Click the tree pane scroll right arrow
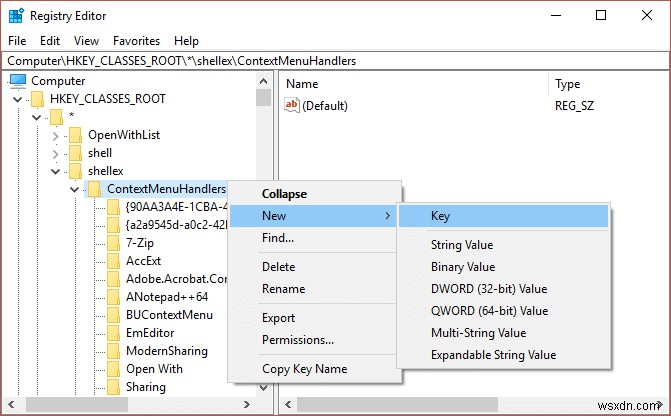 [x=246, y=404]
